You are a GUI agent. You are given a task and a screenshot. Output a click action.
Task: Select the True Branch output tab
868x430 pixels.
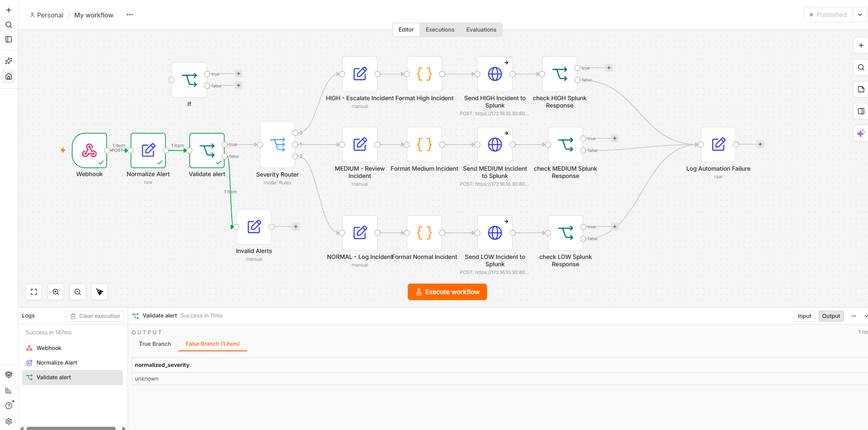pos(155,344)
